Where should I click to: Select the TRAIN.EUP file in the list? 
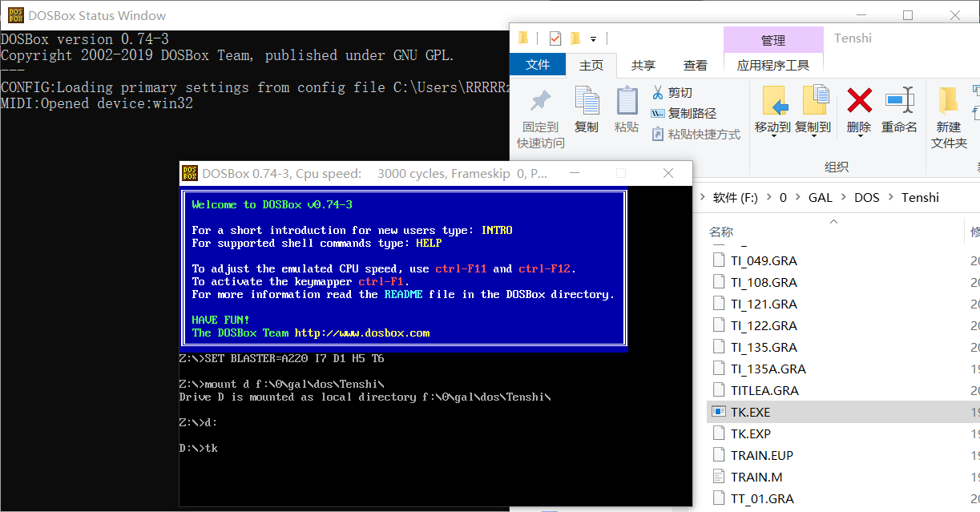click(761, 455)
